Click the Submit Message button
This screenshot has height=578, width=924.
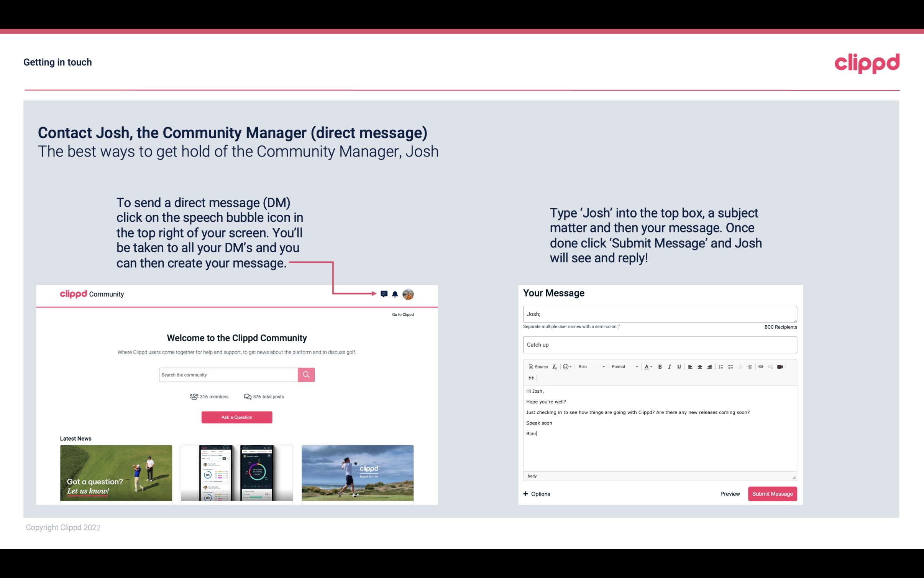[772, 494]
